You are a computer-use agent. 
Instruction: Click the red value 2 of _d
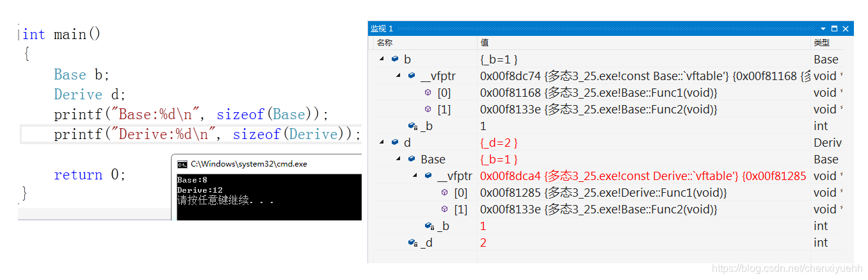click(483, 242)
